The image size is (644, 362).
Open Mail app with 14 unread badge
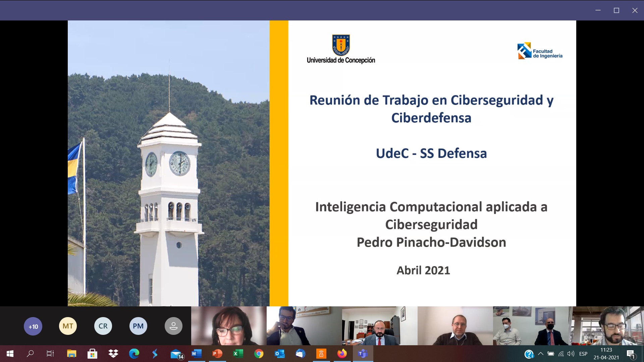click(x=176, y=354)
